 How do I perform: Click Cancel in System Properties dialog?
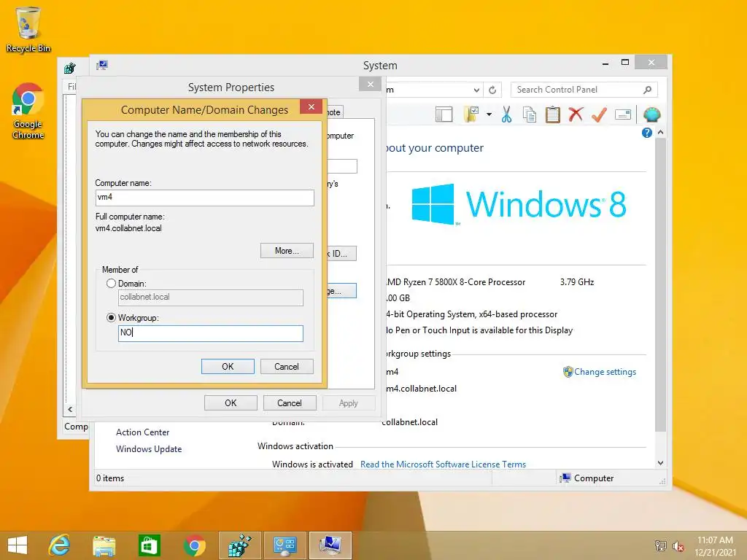point(290,402)
